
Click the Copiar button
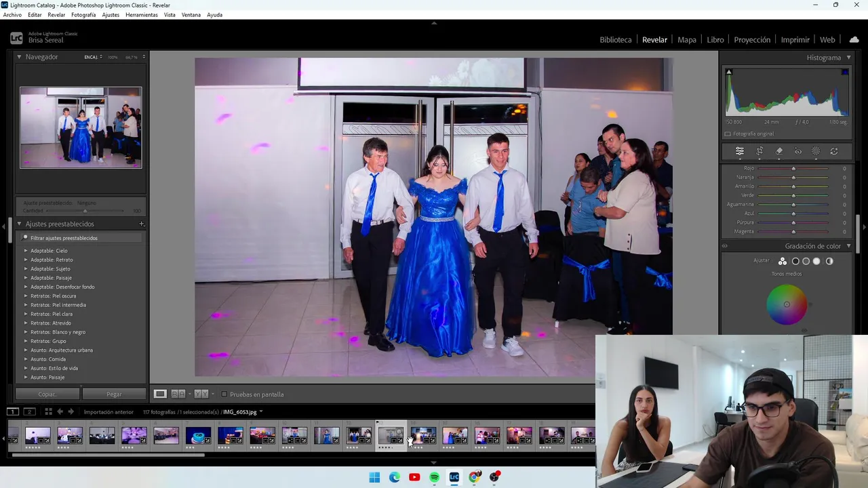[x=47, y=394]
